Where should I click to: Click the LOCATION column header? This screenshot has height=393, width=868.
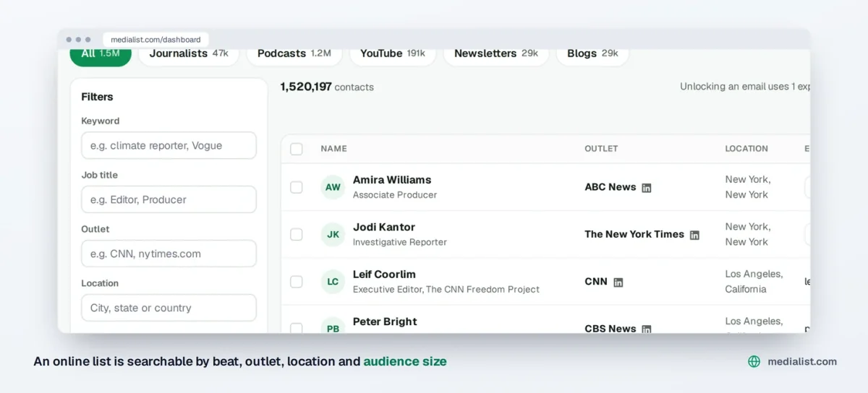[746, 149]
